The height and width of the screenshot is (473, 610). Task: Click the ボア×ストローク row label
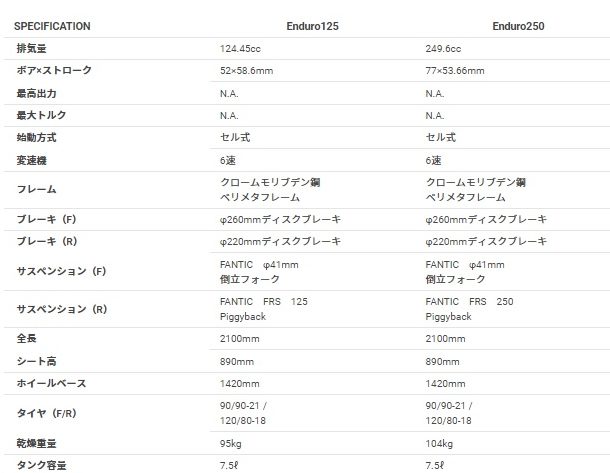[x=54, y=70]
